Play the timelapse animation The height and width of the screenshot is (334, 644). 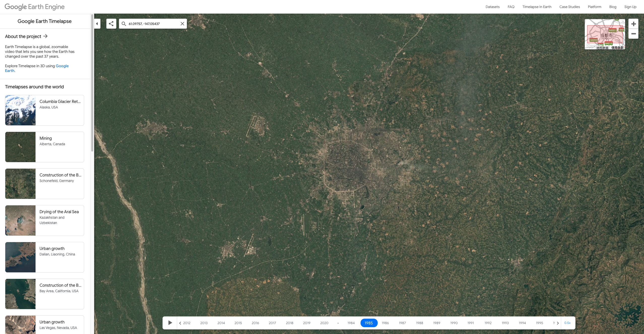coord(170,323)
